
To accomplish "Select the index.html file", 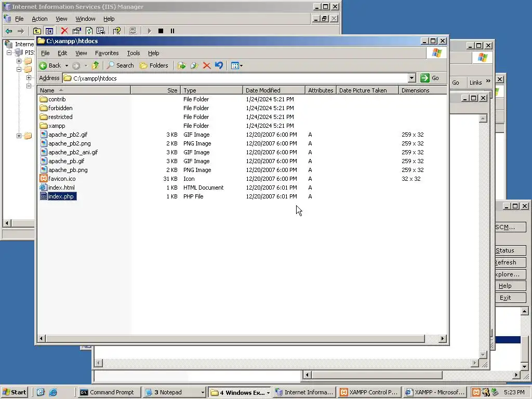I will point(57,187).
